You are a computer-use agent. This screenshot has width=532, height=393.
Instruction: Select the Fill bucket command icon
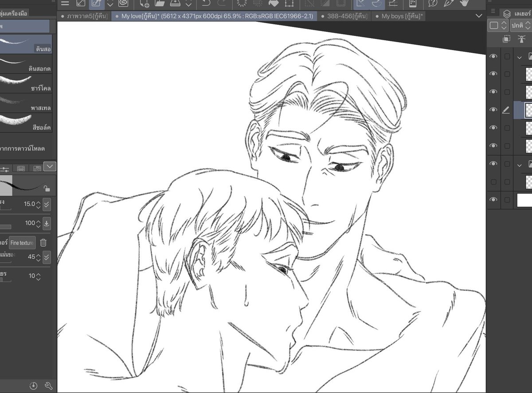(274, 3)
